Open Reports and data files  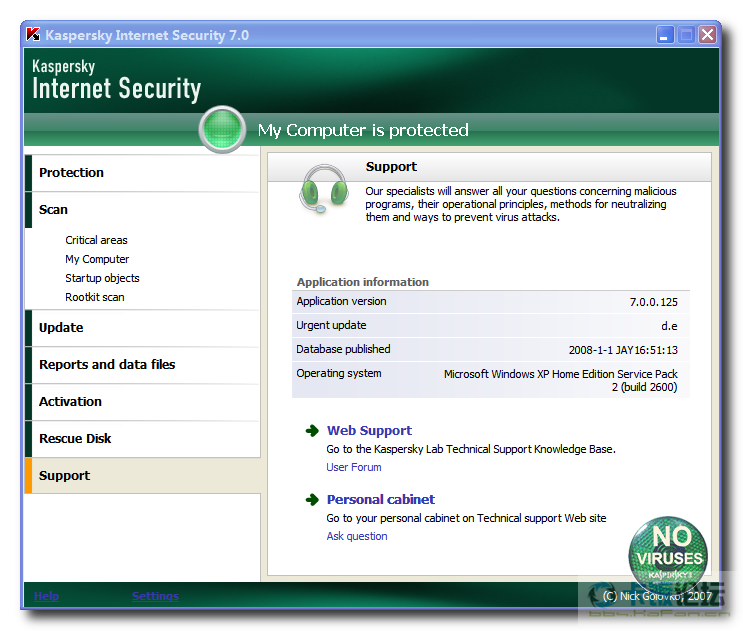142,365
